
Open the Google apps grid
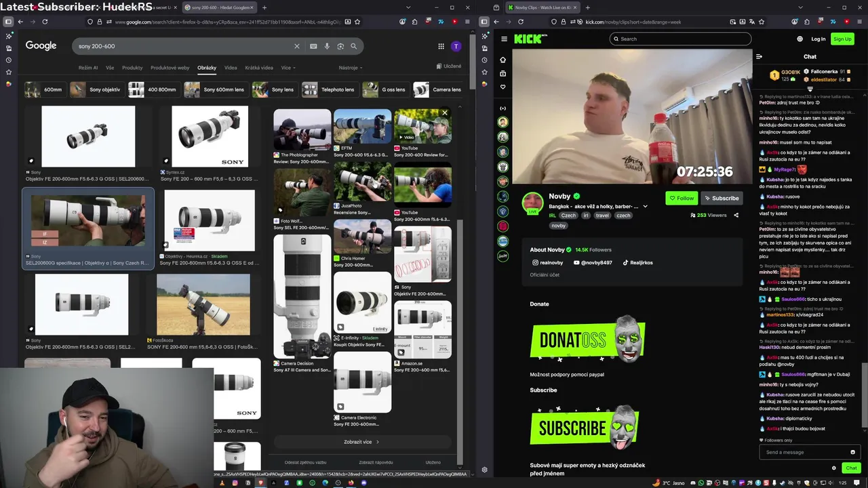point(441,46)
